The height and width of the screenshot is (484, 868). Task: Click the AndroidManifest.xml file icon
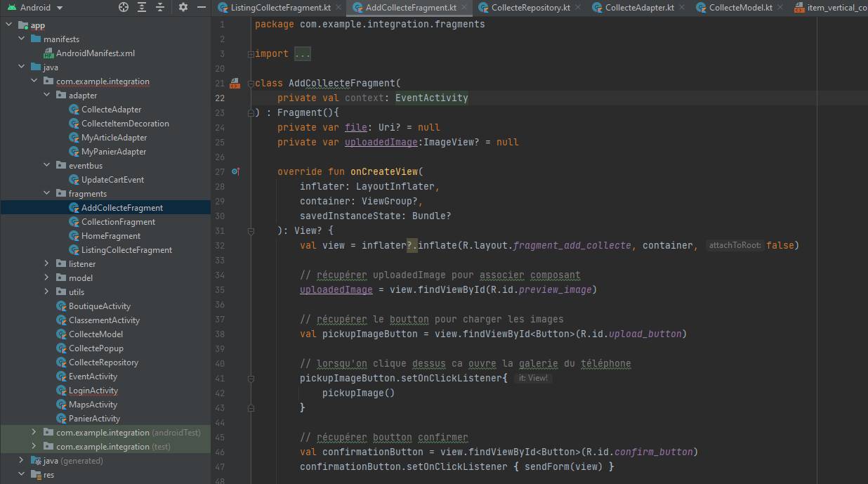pyautogui.click(x=49, y=53)
